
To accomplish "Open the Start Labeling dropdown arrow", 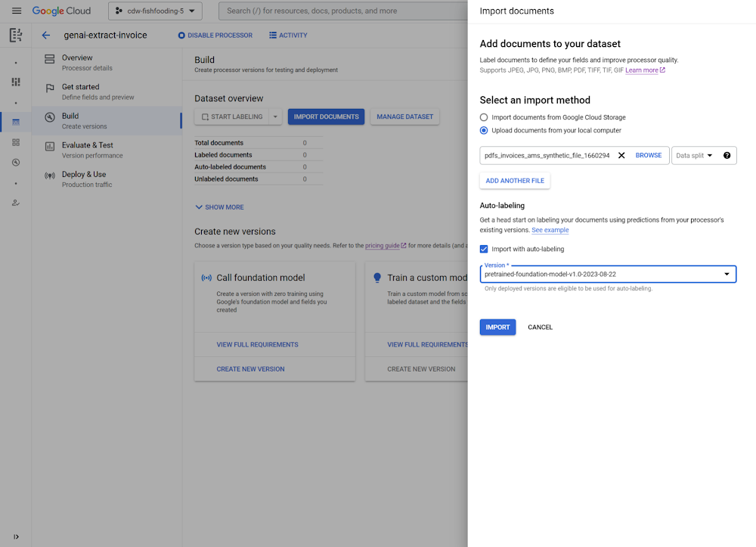I will [275, 117].
